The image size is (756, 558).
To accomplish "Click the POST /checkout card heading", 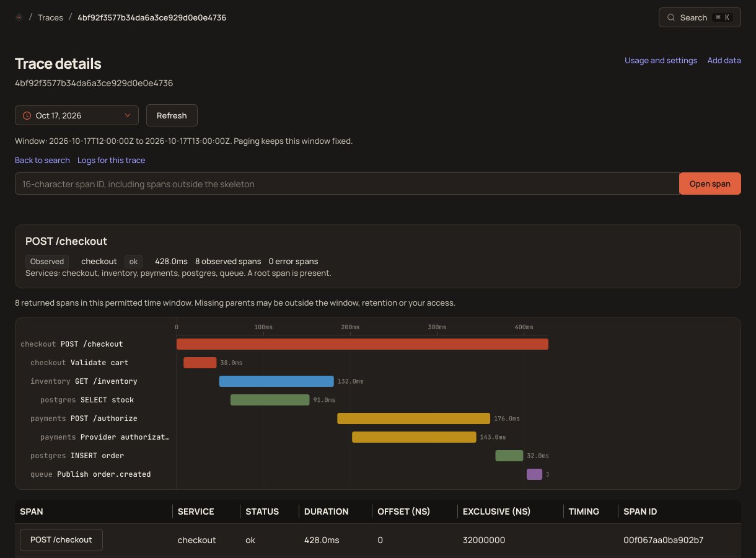I will coord(66,241).
